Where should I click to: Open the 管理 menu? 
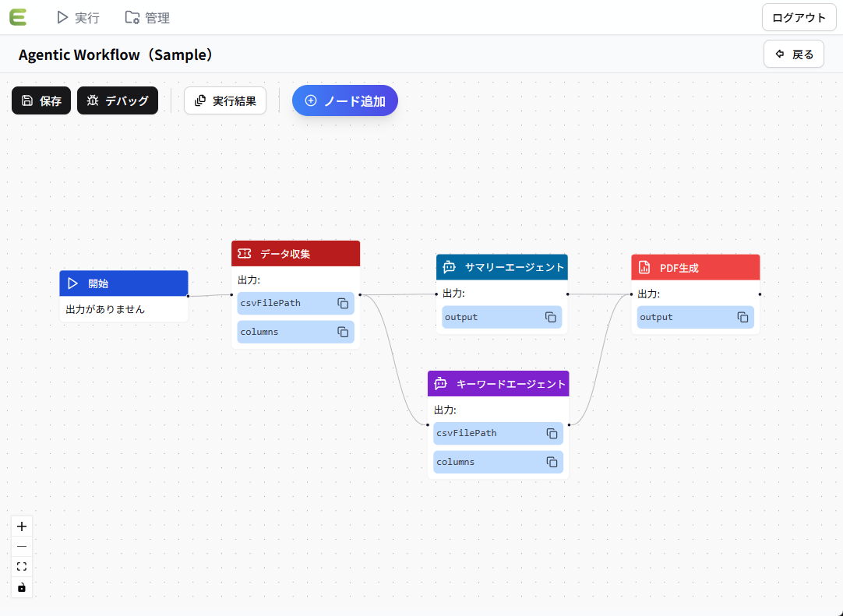coord(147,17)
